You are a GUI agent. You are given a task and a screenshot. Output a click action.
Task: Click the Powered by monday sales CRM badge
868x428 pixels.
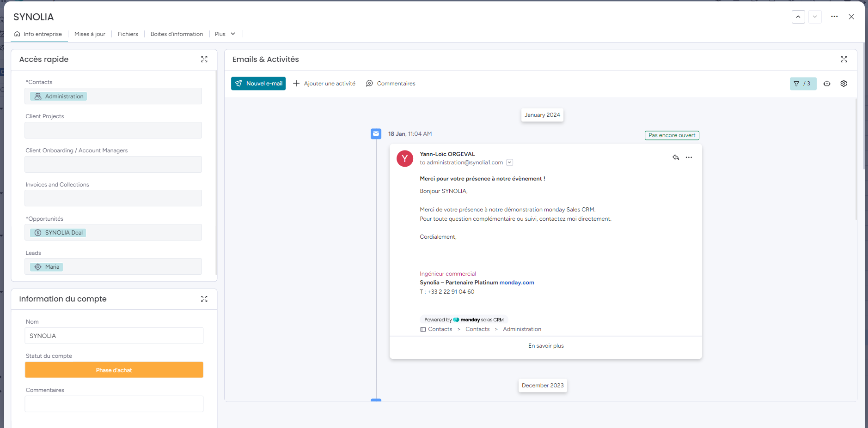click(464, 319)
